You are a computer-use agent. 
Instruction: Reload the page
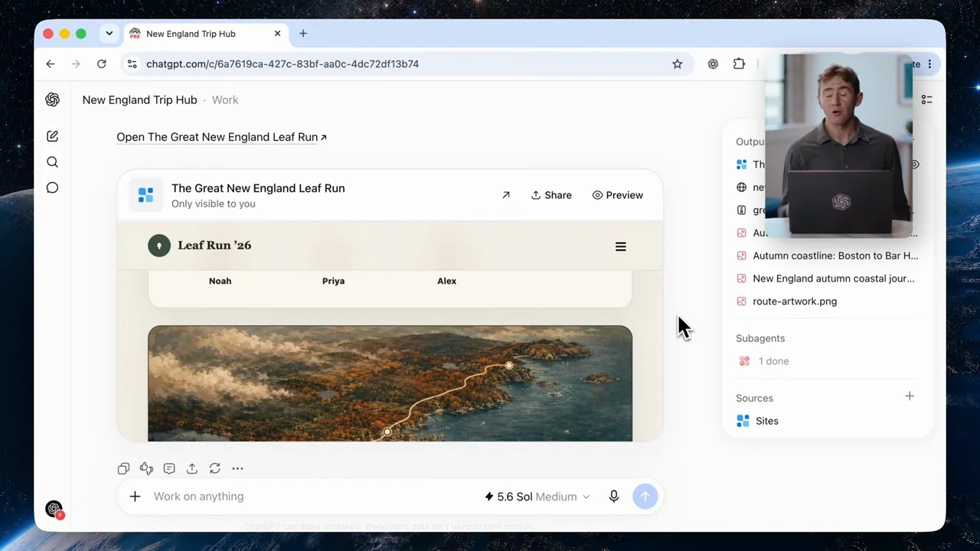(101, 64)
